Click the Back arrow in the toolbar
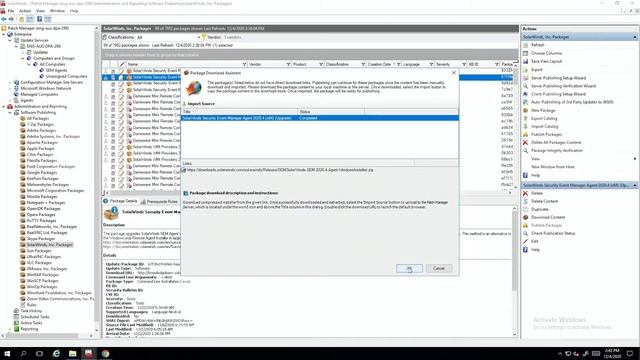The image size is (640, 360). [x=4, y=19]
